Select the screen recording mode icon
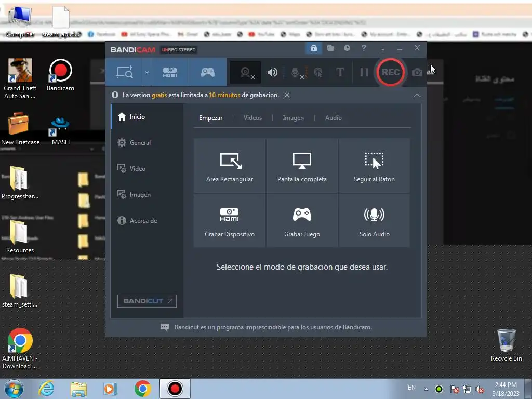This screenshot has width=532, height=399. coord(125,72)
